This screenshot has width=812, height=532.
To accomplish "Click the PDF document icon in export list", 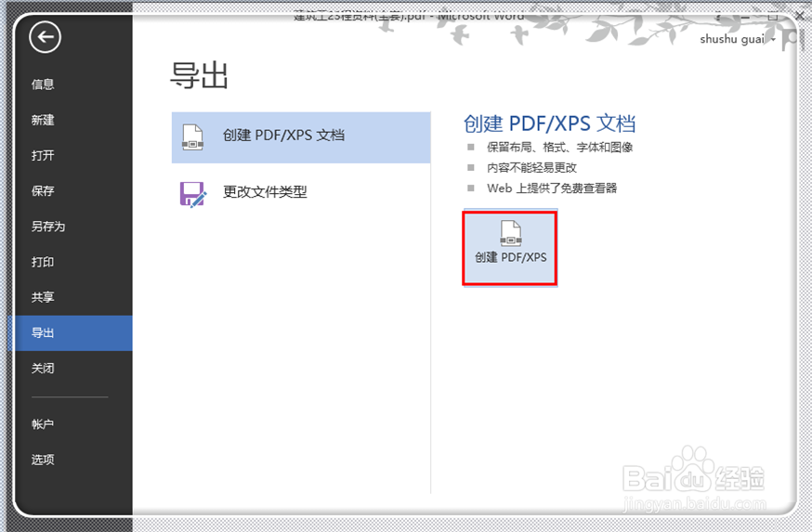I will [192, 137].
